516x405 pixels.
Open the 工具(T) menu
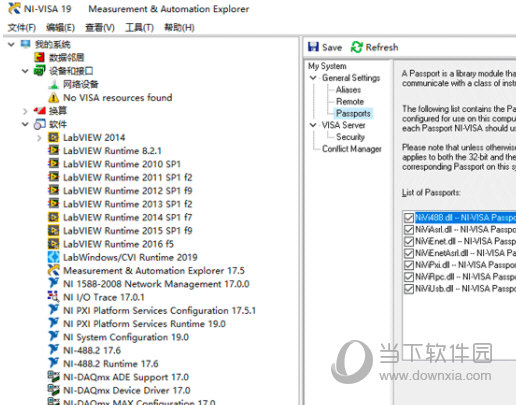(139, 27)
